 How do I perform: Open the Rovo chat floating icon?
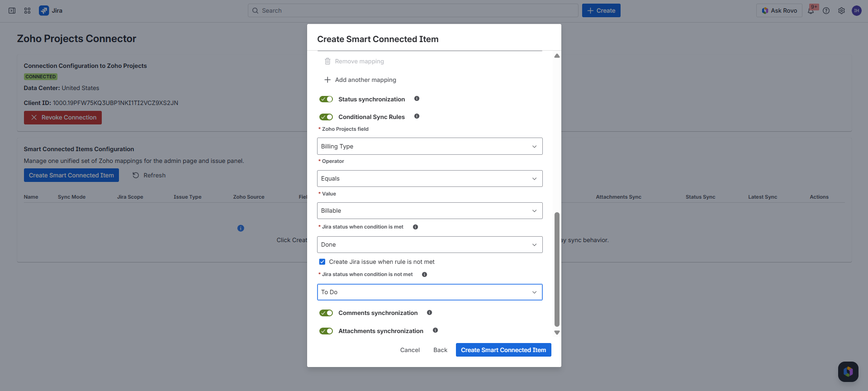pos(848,372)
